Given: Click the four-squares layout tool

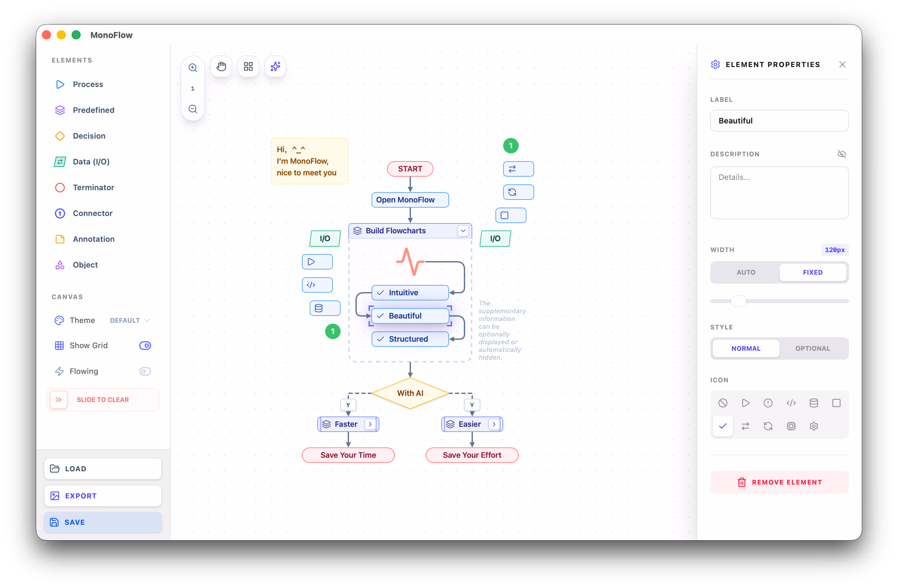Looking at the screenshot, I should [x=248, y=67].
